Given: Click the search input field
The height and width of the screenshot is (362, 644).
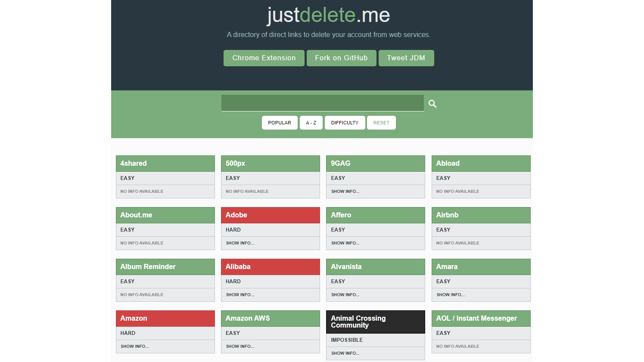Looking at the screenshot, I should pos(323,103).
